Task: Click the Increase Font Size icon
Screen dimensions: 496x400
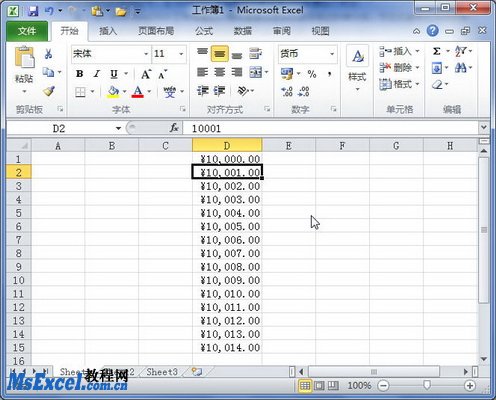Action: 146,74
